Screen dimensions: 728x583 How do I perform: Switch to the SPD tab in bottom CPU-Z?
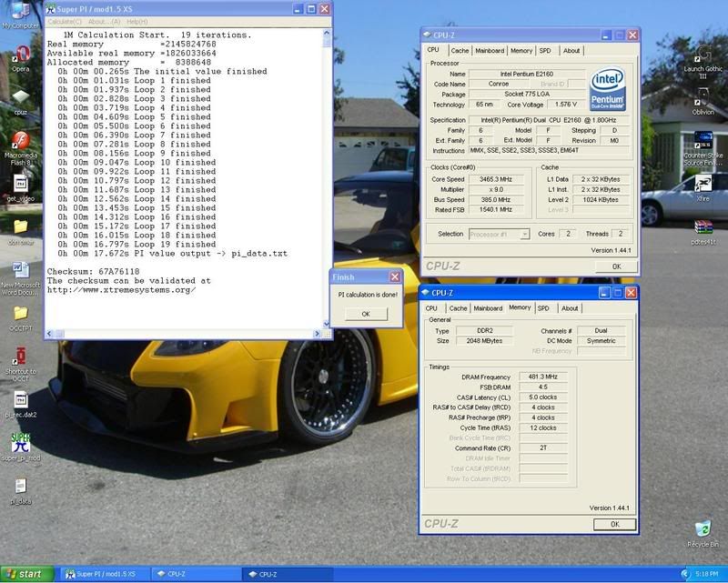click(x=543, y=308)
